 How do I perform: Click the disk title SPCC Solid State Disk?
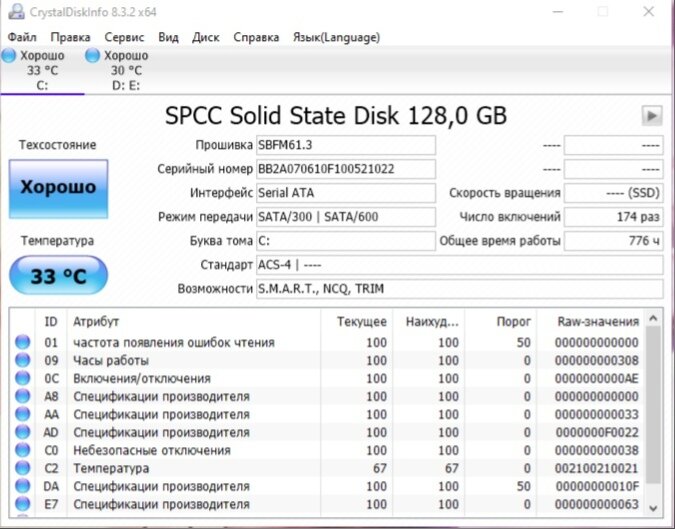pos(336,115)
